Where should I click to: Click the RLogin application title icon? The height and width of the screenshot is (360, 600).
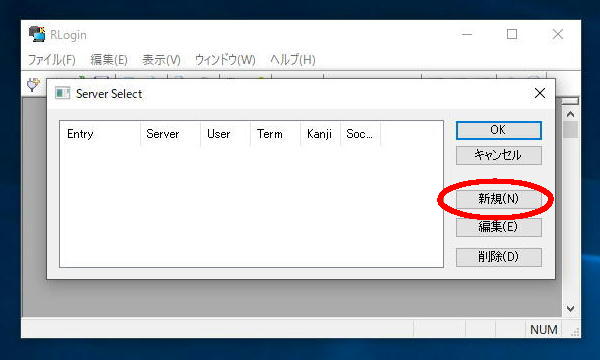pyautogui.click(x=37, y=34)
